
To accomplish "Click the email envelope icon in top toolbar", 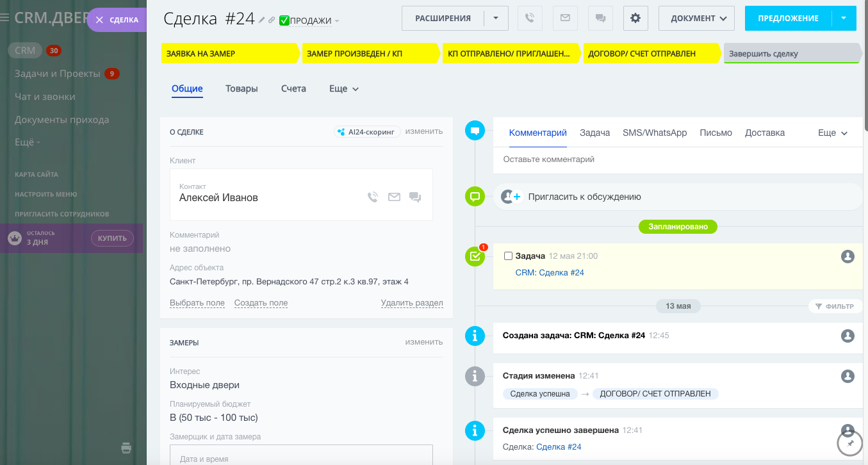I will pos(565,18).
